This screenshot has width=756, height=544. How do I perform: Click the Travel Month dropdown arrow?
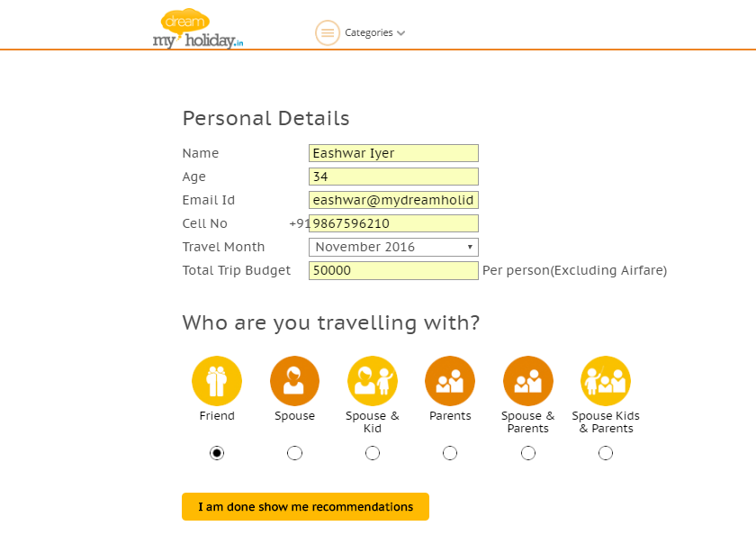coord(470,247)
